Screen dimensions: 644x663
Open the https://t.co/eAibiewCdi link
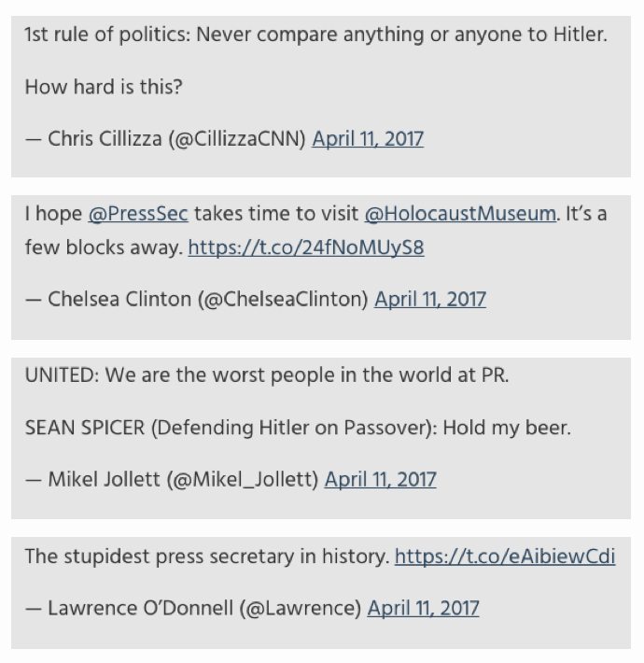(505, 556)
